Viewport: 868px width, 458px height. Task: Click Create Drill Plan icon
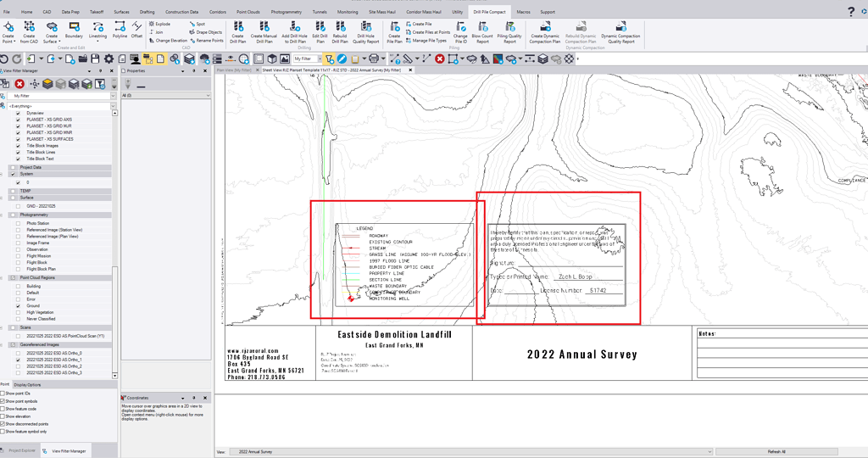tap(238, 33)
